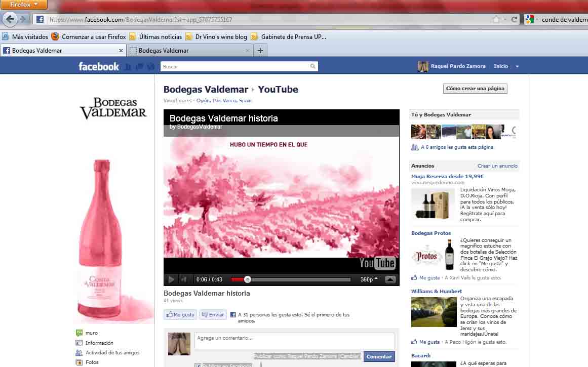
Task: Click the Facebook logo
Action: coord(99,66)
